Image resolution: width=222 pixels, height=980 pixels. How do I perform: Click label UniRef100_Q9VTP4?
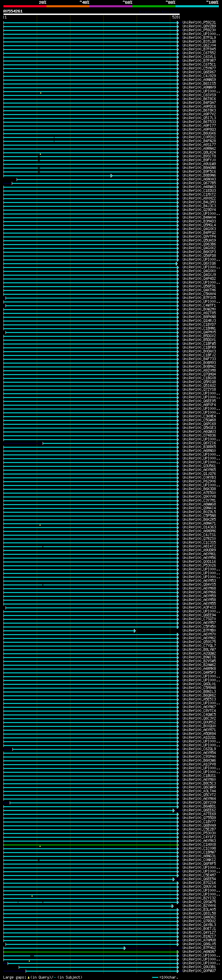[x=199, y=237]
